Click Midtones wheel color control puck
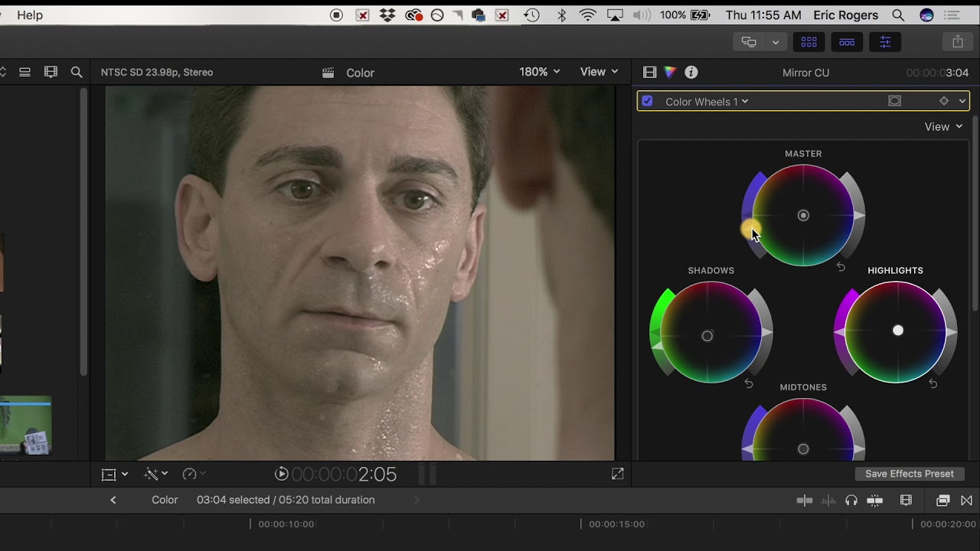 tap(803, 449)
